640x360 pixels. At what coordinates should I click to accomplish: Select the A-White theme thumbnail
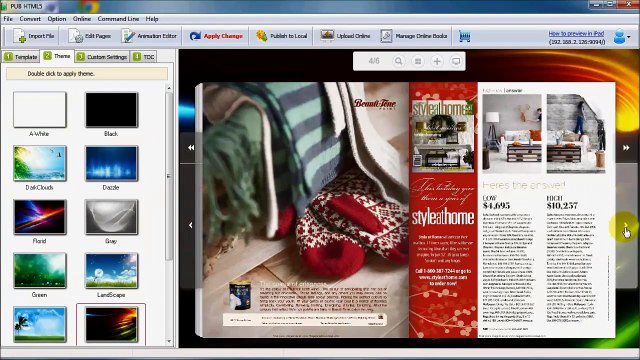tap(40, 109)
